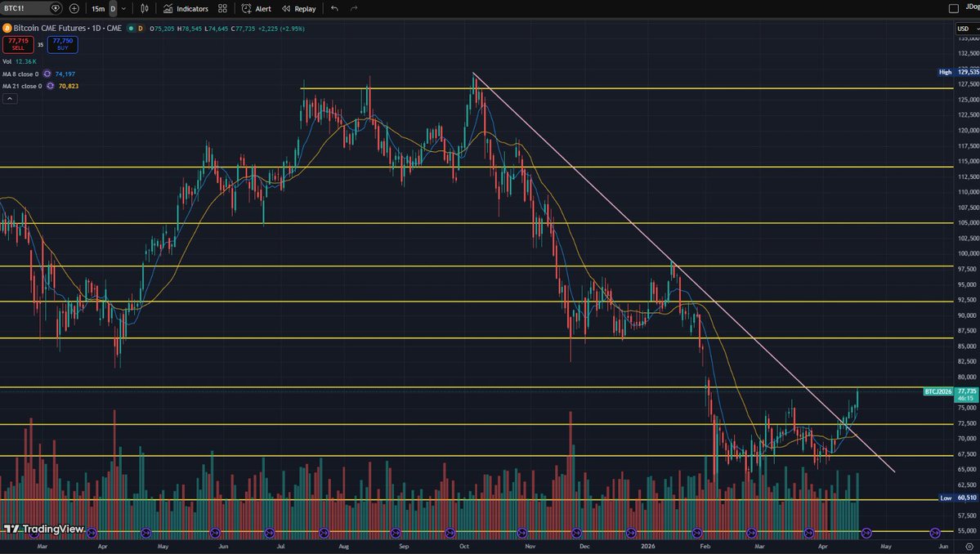Click the green market status dot
This screenshot has width=980, height=554.
point(131,28)
